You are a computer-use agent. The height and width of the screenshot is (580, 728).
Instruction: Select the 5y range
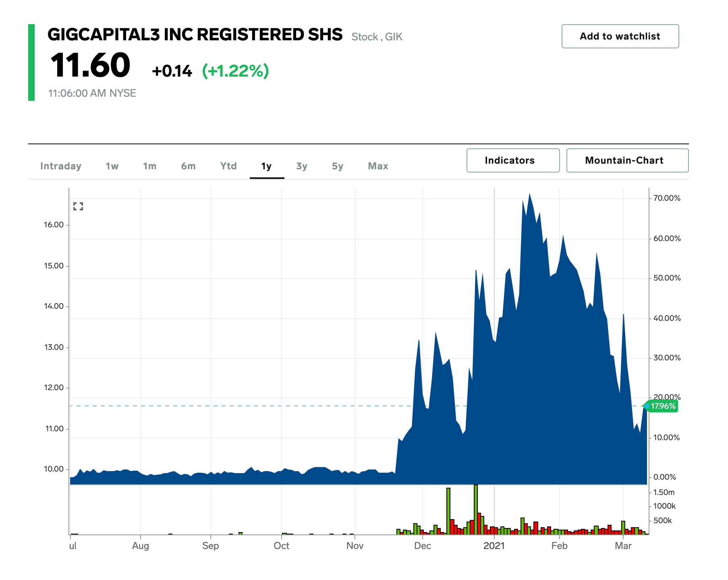point(338,166)
